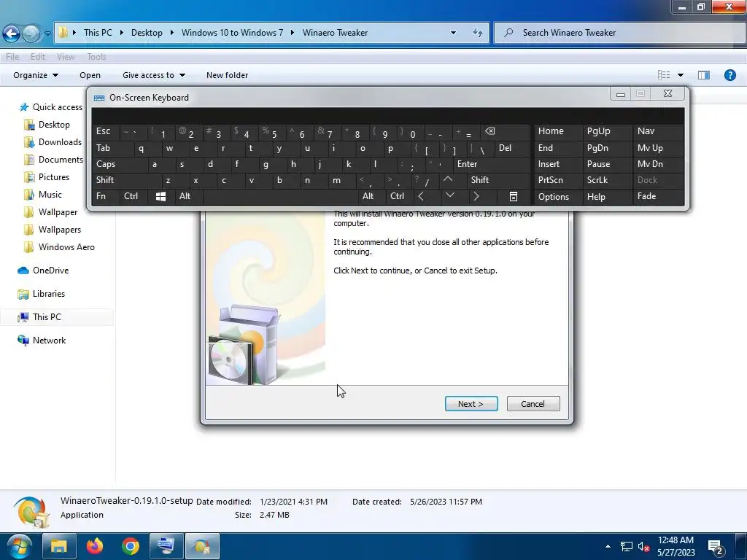This screenshot has width=747, height=560.
Task: Click Windows logo key on On-Screen Keyboard
Action: 160,196
